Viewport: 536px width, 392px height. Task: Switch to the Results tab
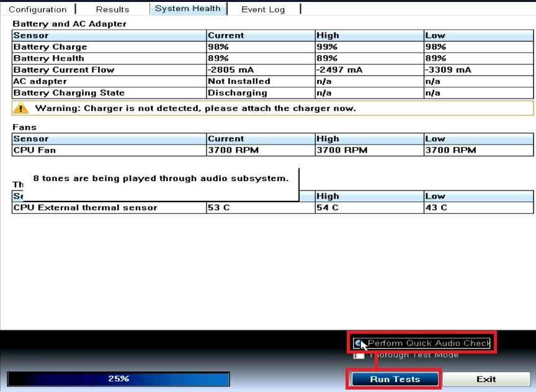[112, 9]
